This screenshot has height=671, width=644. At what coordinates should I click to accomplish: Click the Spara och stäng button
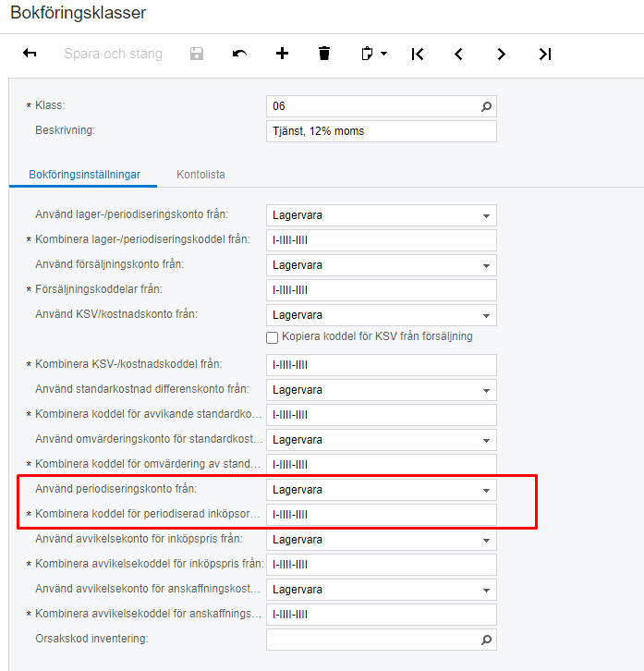click(113, 54)
